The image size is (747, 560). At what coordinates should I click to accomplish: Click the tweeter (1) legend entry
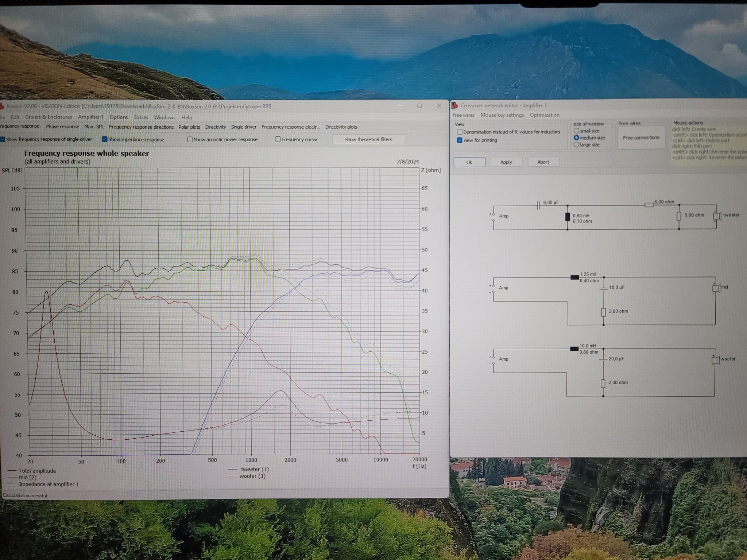249,469
